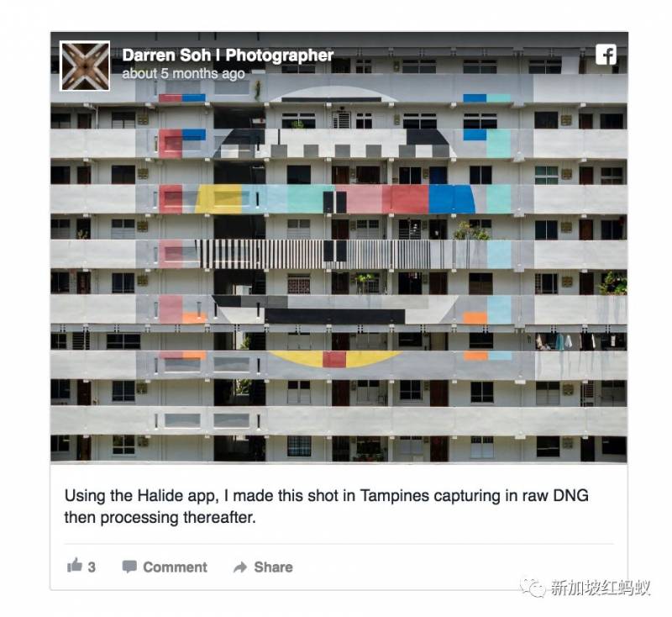The image size is (672, 617).
Task: Click the like count number 3
Action: pos(92,567)
